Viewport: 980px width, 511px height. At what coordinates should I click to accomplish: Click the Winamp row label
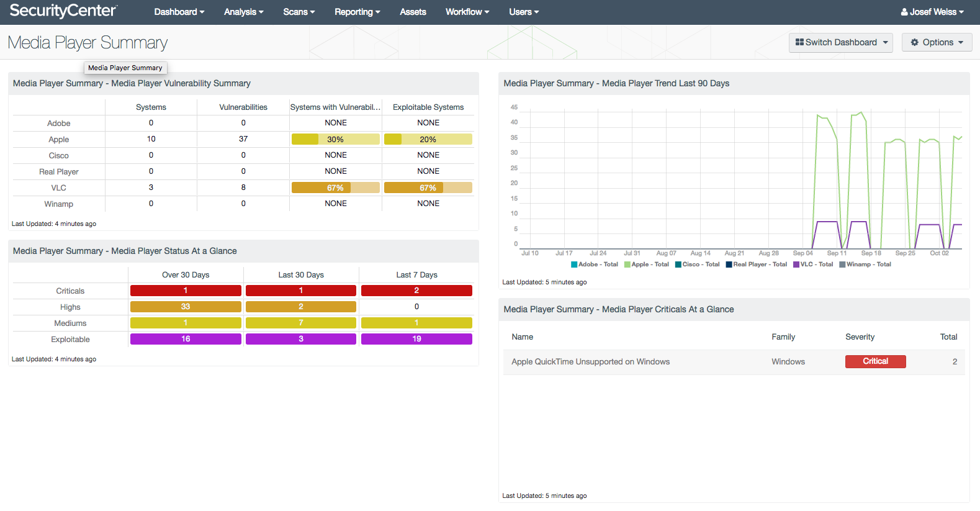pyautogui.click(x=59, y=204)
